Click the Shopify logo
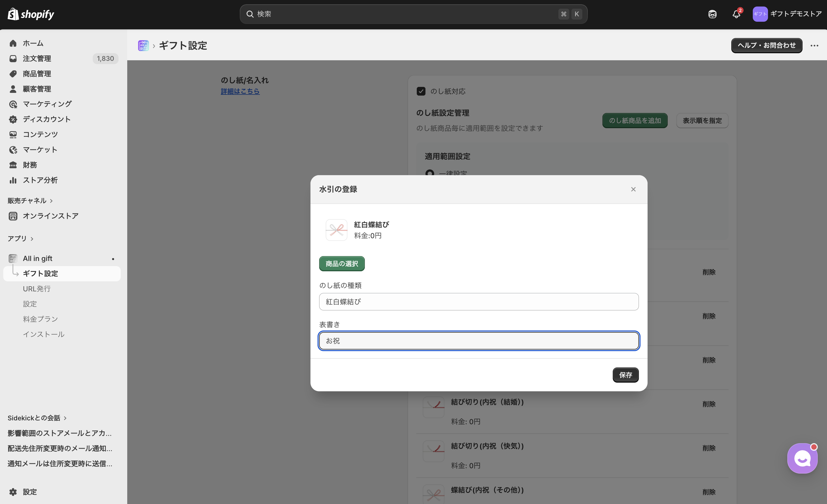 (x=31, y=14)
